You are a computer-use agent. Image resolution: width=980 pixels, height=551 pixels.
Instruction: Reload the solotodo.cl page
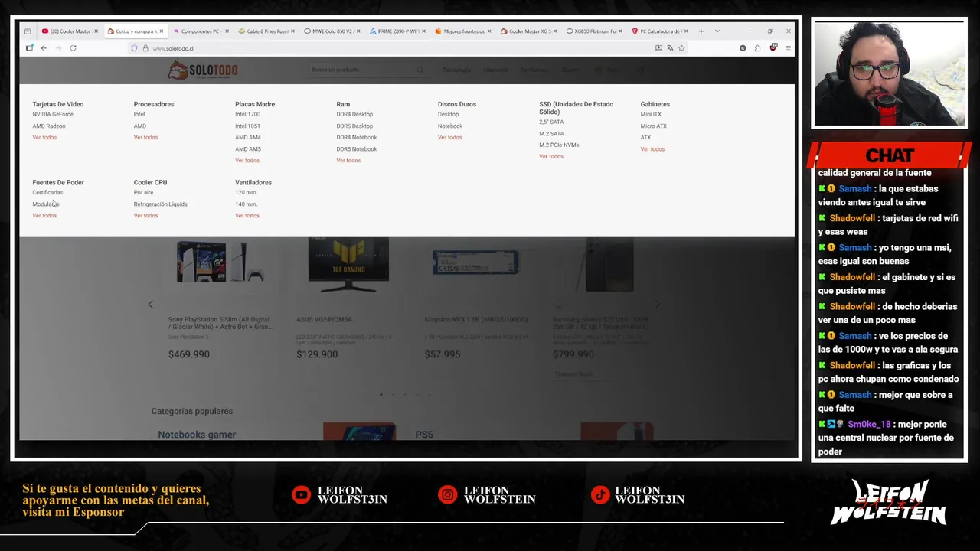click(x=73, y=48)
